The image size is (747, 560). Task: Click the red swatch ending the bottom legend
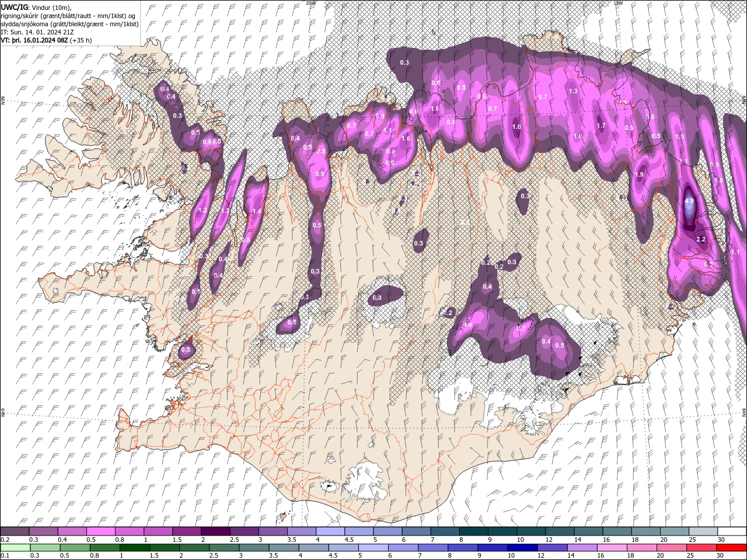click(732, 548)
